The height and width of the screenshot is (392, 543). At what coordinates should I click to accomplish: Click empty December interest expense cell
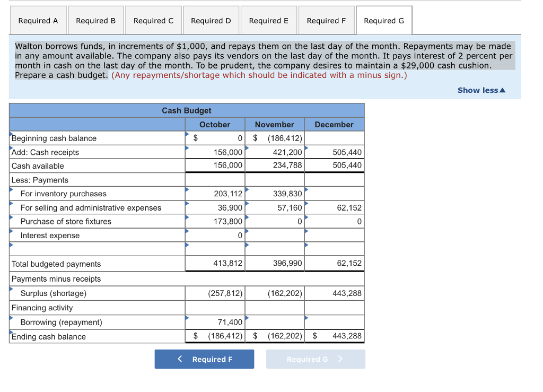pos(334,235)
